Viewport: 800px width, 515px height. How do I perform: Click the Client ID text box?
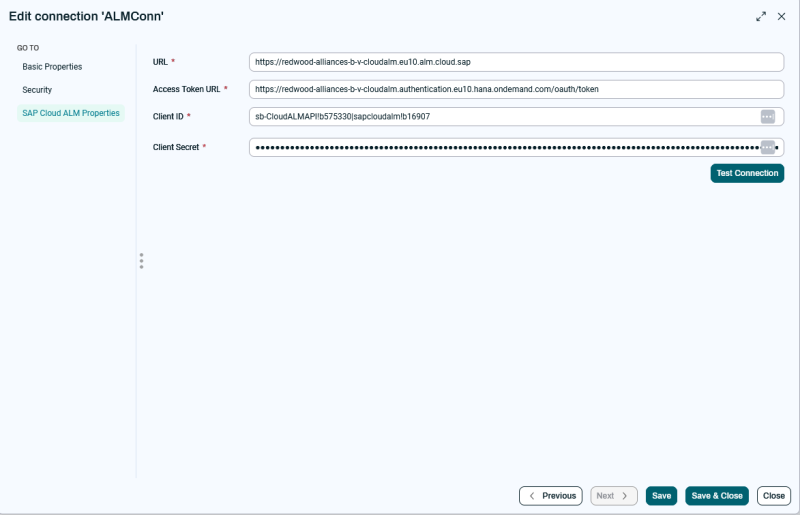tap(500, 117)
